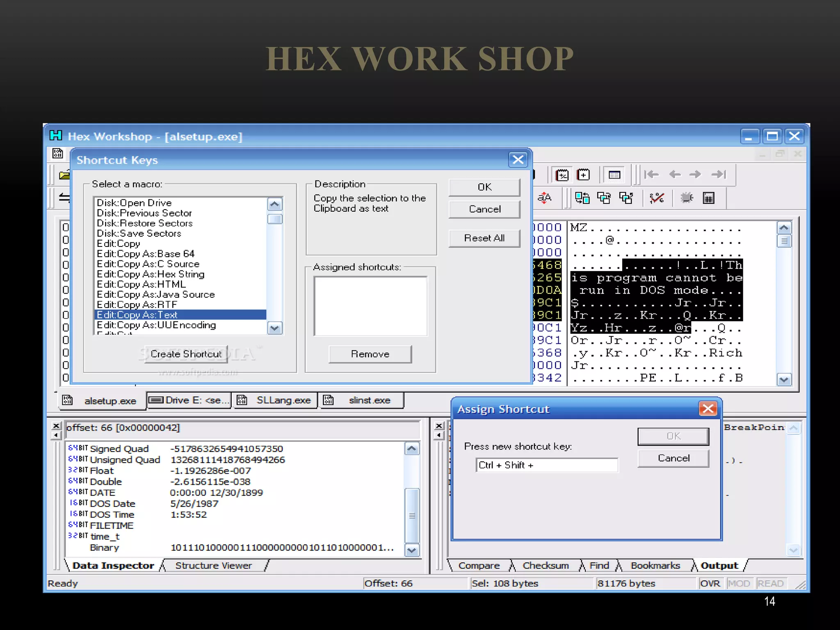Screen dimensions: 840x630
Task: Open the Checksum results tab
Action: (546, 566)
